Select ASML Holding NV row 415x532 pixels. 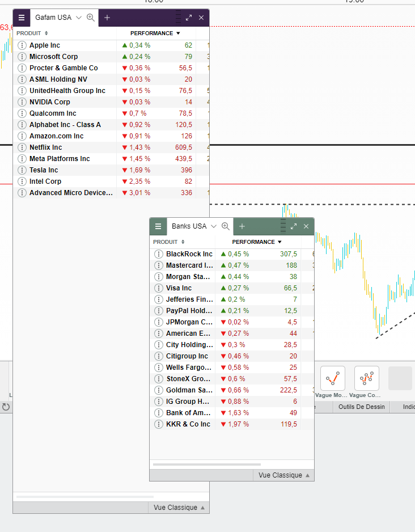pyautogui.click(x=111, y=79)
